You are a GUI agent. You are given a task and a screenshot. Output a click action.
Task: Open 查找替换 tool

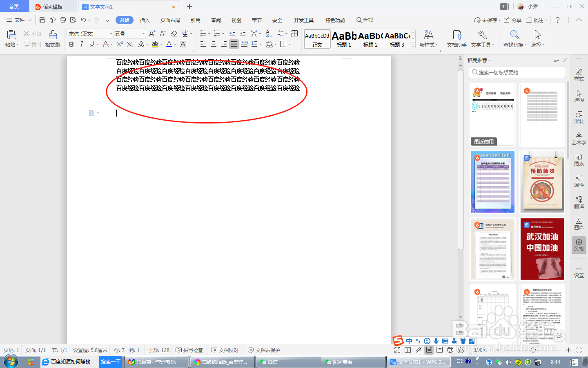click(x=515, y=39)
